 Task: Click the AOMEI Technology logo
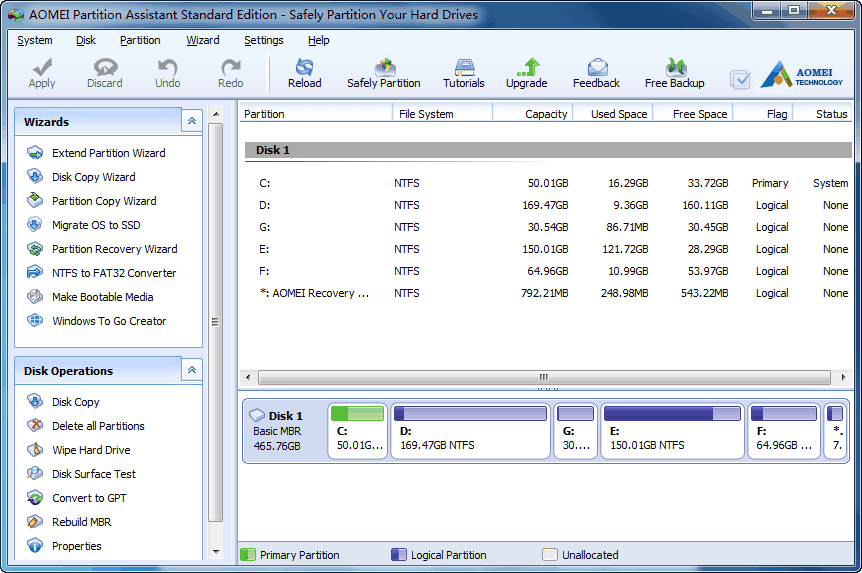802,74
